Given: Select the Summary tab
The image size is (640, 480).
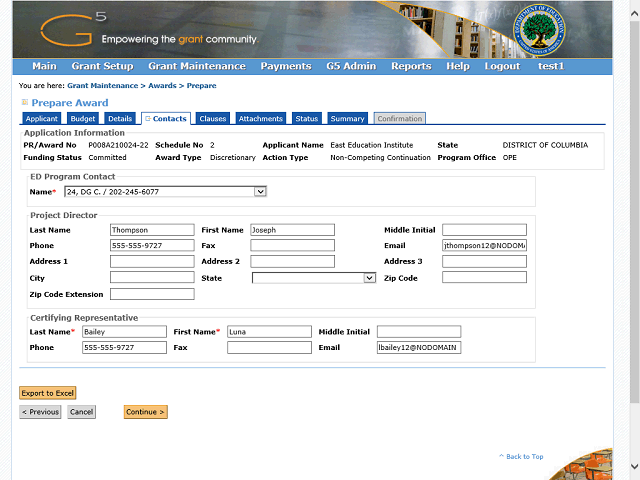Looking at the screenshot, I should (347, 119).
